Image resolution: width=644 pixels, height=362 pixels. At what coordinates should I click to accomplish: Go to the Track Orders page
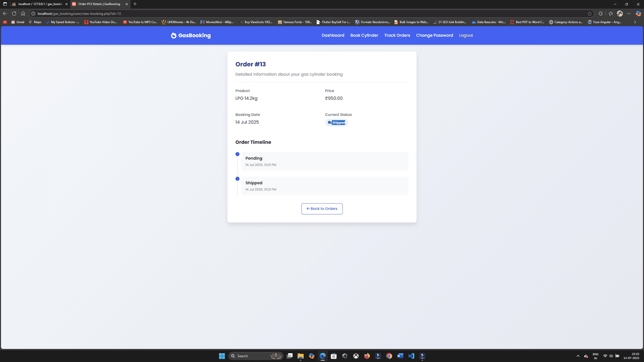click(397, 35)
